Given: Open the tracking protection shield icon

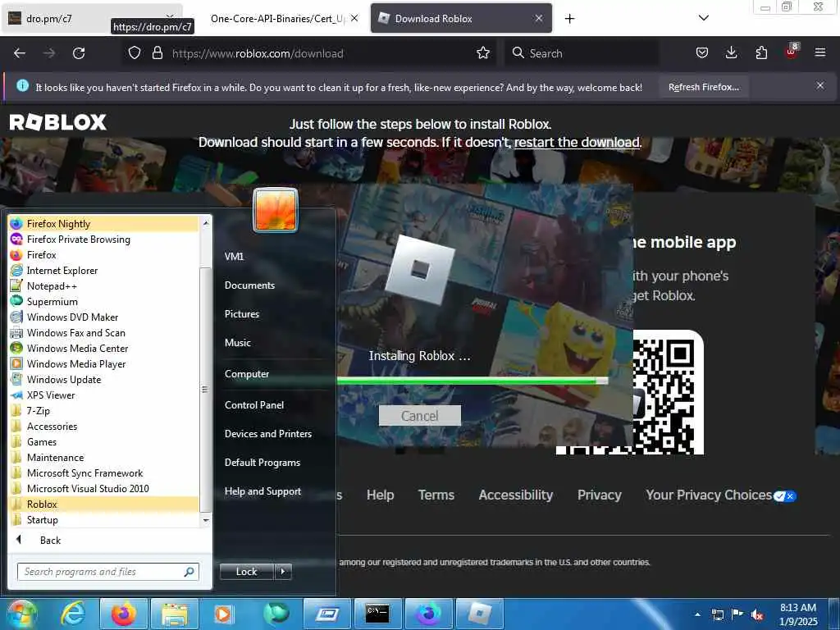Looking at the screenshot, I should click(135, 53).
